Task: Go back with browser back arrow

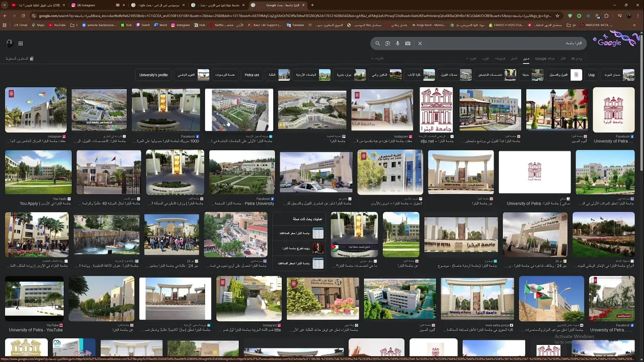Action: pos(5,16)
